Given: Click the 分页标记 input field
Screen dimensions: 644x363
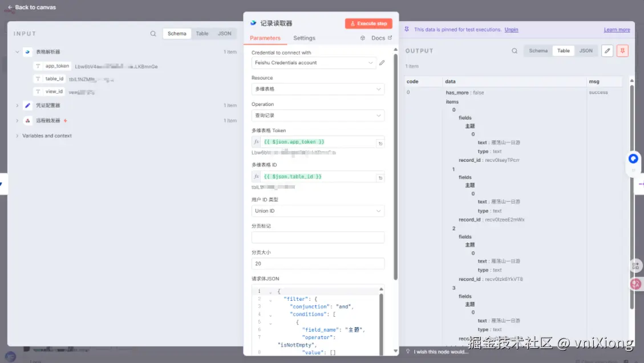Looking at the screenshot, I should [x=318, y=237].
